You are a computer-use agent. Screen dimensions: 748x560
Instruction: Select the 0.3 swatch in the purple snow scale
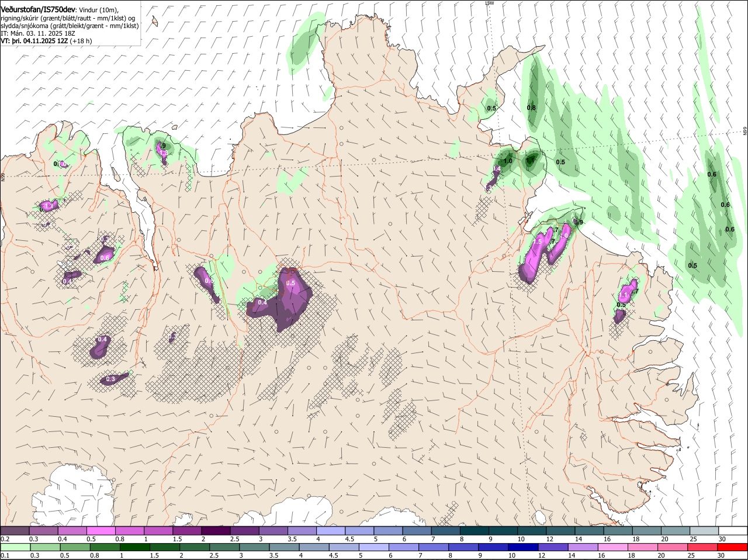(43, 530)
